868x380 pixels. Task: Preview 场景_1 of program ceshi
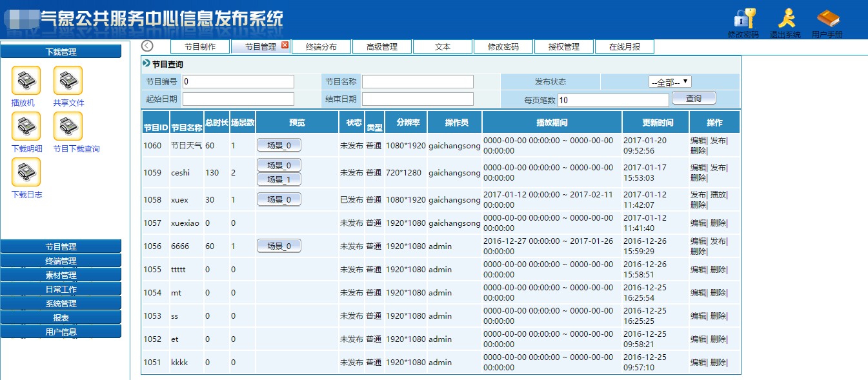(x=279, y=179)
